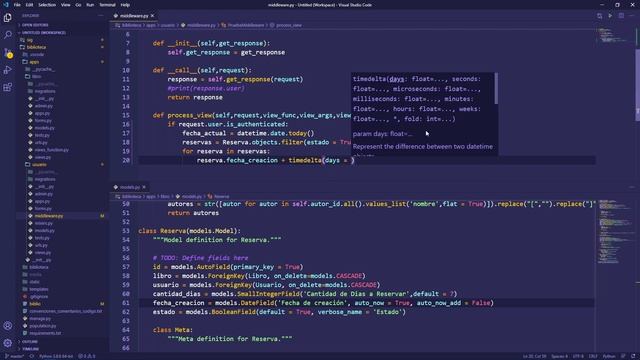Click the Spaces indentation setting in status bar
Image resolution: width=640 pixels, height=360 pixels.
click(559, 356)
